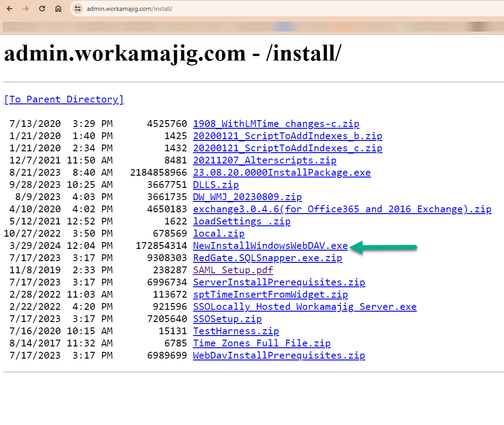This screenshot has height=425, width=504.
Task: Click the date 3/29/2024
Action: [x=35, y=246]
